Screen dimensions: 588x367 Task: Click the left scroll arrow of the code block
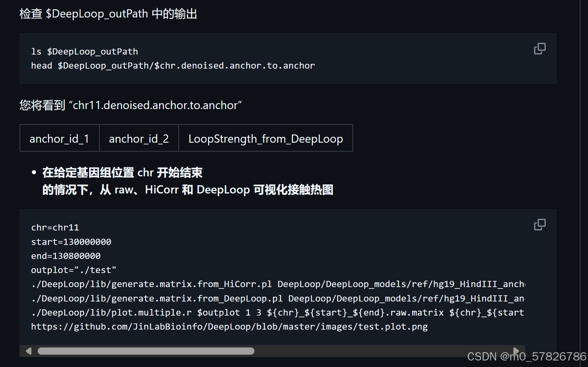pyautogui.click(x=28, y=351)
